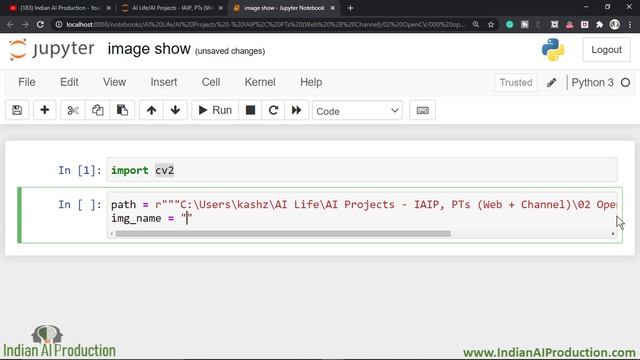Click the path assignment code line
Image resolution: width=640 pixels, height=360 pixels.
point(364,204)
